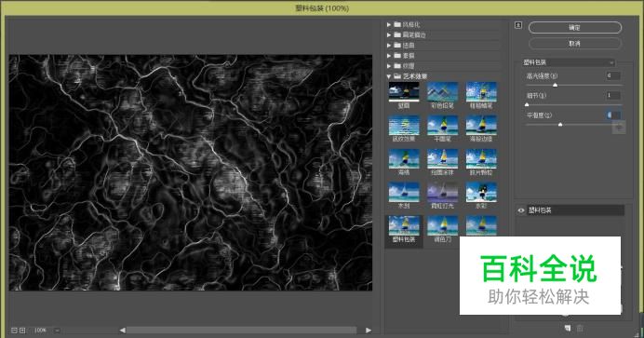Click the 确定 confirm button
This screenshot has height=338, width=644.
pyautogui.click(x=575, y=28)
